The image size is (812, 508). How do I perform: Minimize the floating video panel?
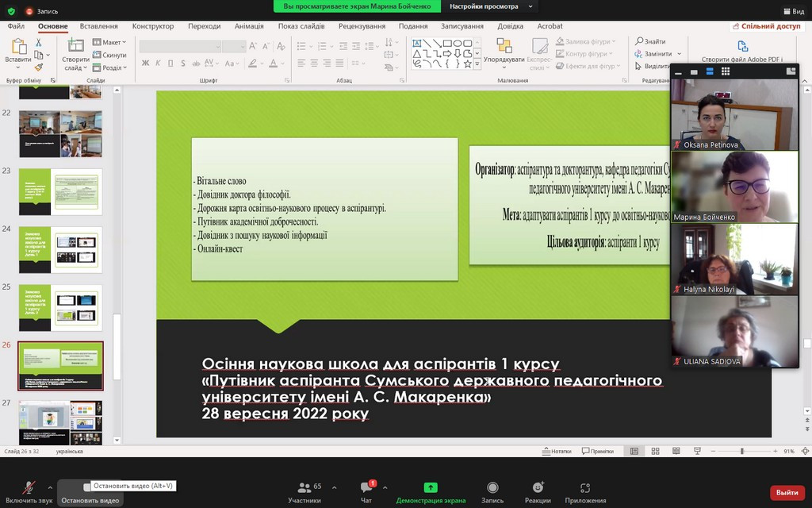pyautogui.click(x=679, y=71)
